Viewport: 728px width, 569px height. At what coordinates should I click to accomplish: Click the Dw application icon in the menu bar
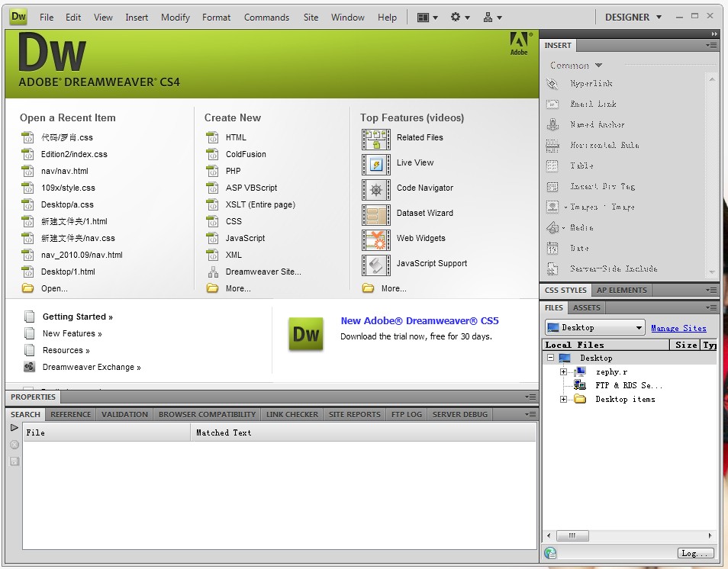[18, 17]
